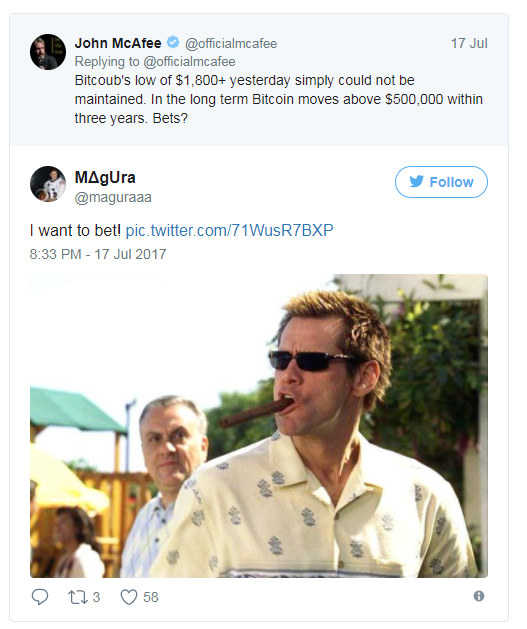
Task: Open the MΔgUra display name
Action: pos(105,177)
